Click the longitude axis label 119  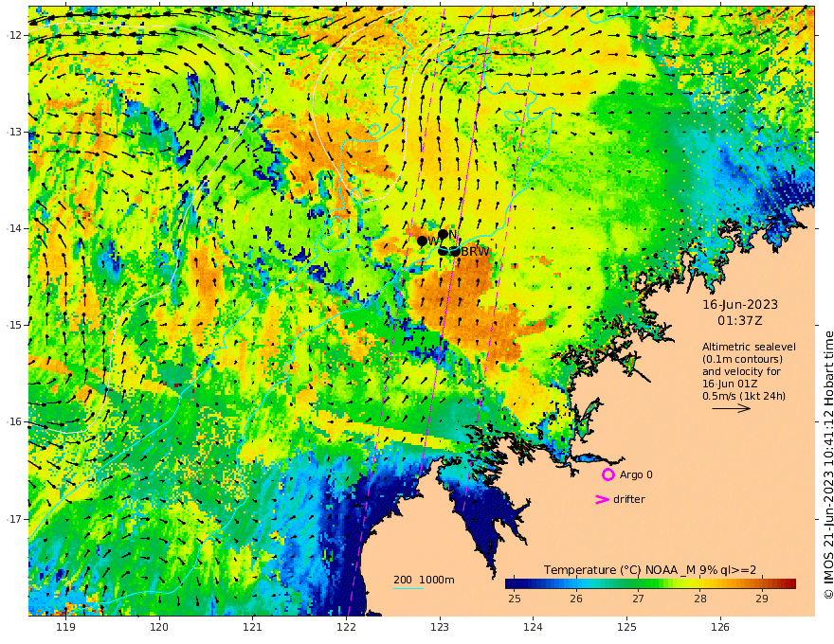click(x=65, y=627)
